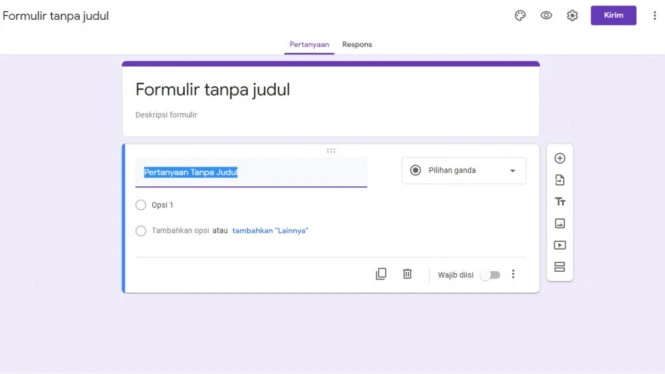Click the header document name Formulir tanpa judul
665x374 pixels.
(56, 16)
